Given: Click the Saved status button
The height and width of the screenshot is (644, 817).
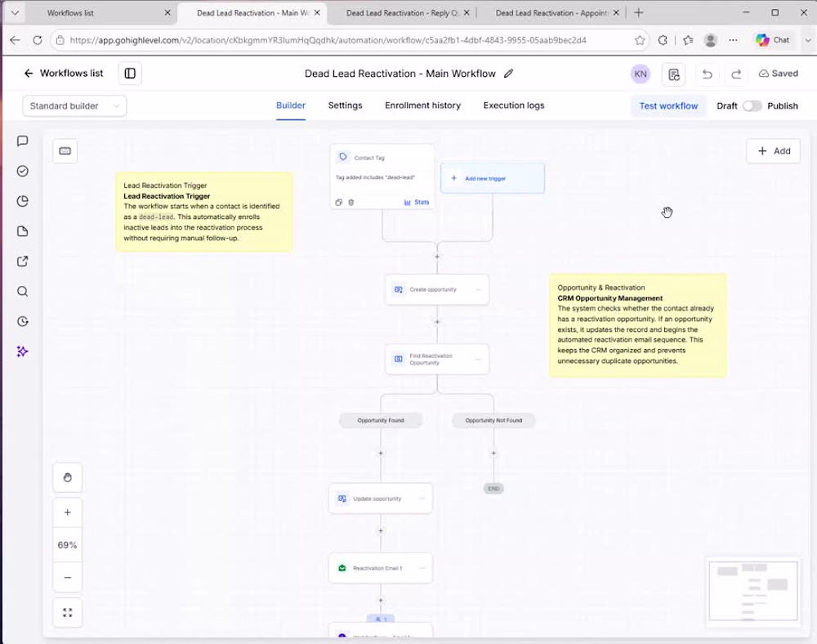Looking at the screenshot, I should click(779, 74).
